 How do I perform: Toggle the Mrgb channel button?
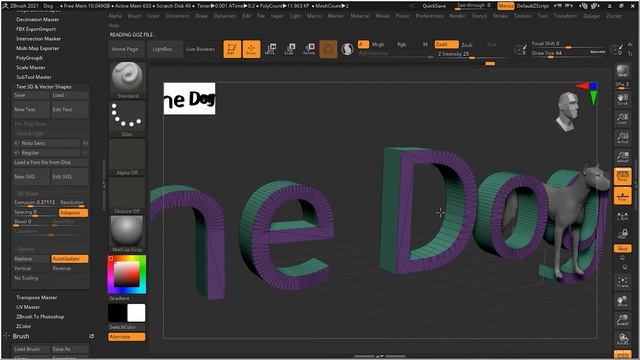[378, 44]
